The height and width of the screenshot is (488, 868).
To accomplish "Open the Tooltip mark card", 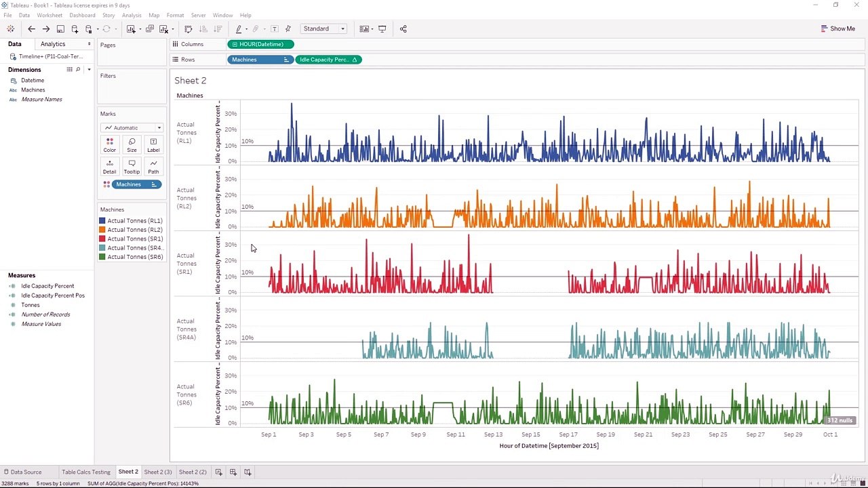I will pos(132,167).
